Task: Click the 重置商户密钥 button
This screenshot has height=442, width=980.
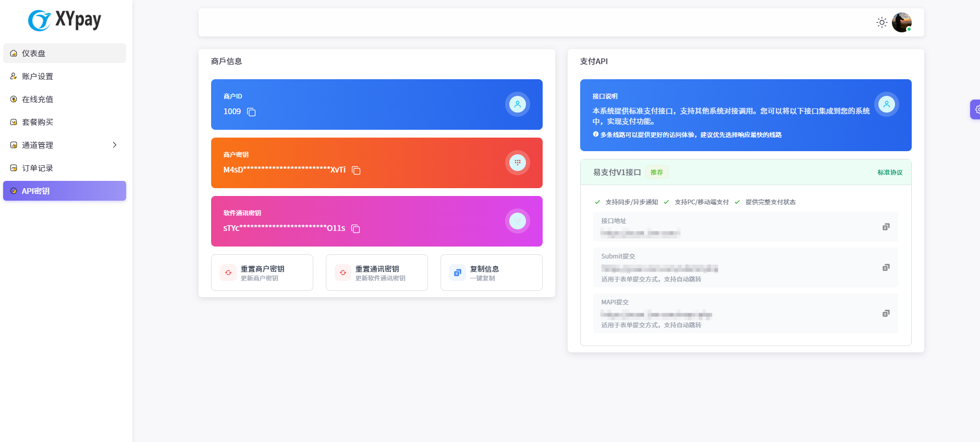Action: [262, 273]
